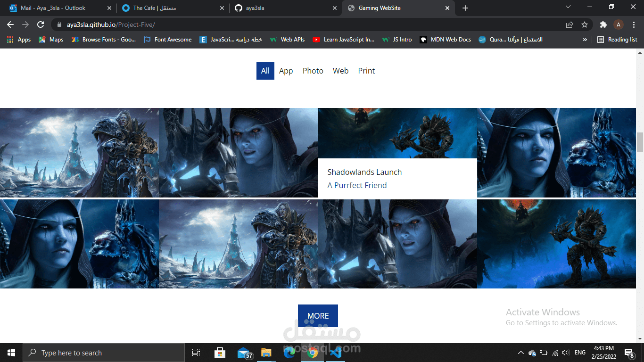Close the Gaming WebSite tab

(x=447, y=8)
